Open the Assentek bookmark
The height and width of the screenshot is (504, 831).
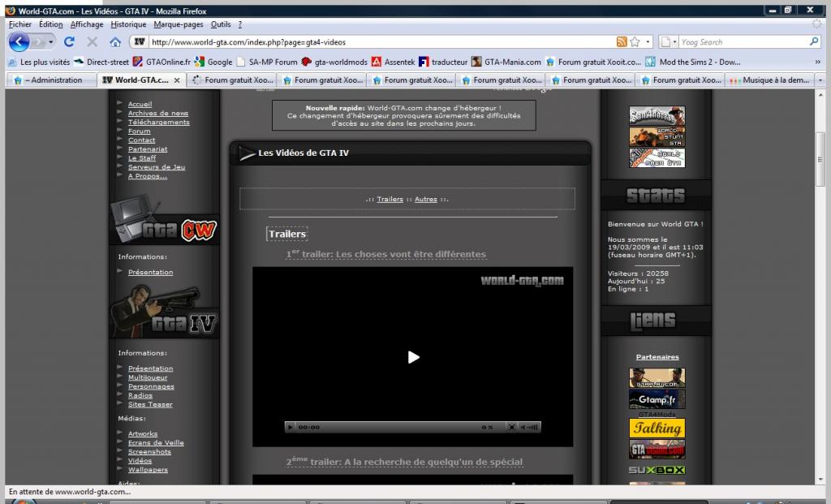pos(394,62)
